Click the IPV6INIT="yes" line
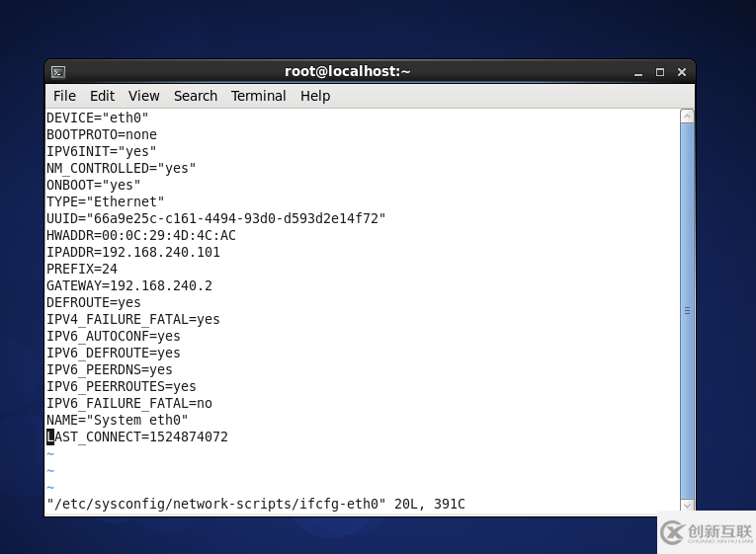This screenshot has height=554, width=756. [101, 151]
